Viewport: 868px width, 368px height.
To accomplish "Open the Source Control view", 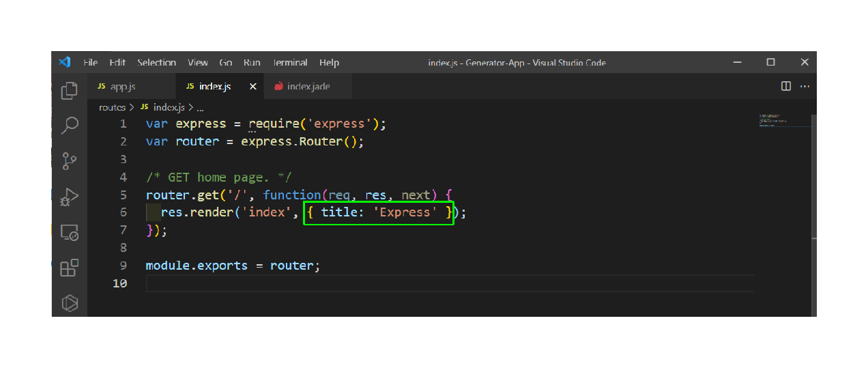I will tap(70, 161).
